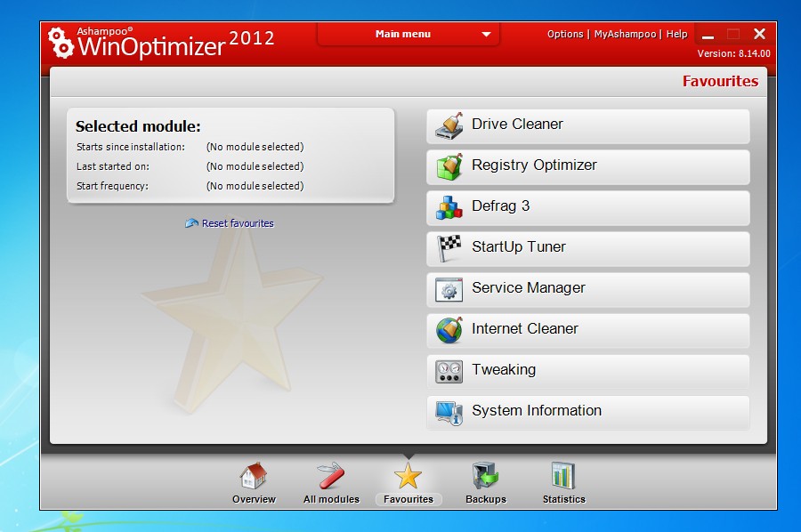Open Help in the header
The image size is (801, 532).
676,34
